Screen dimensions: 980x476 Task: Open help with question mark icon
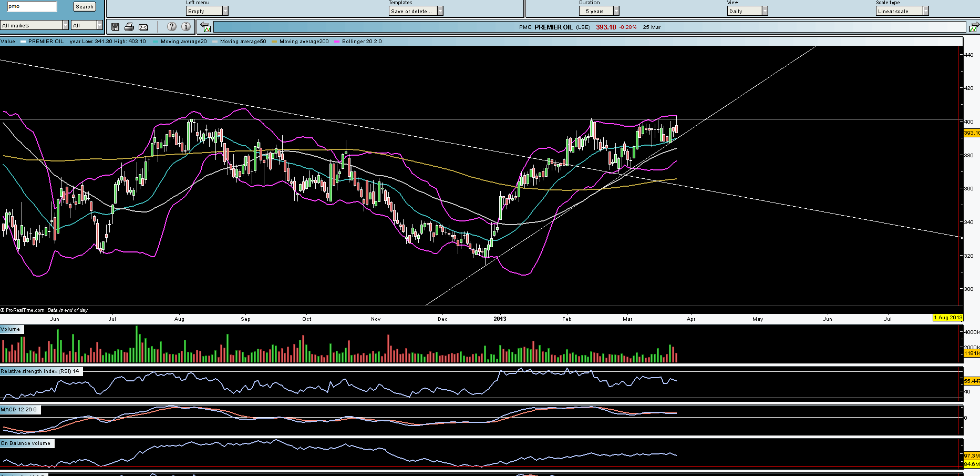coord(171,26)
